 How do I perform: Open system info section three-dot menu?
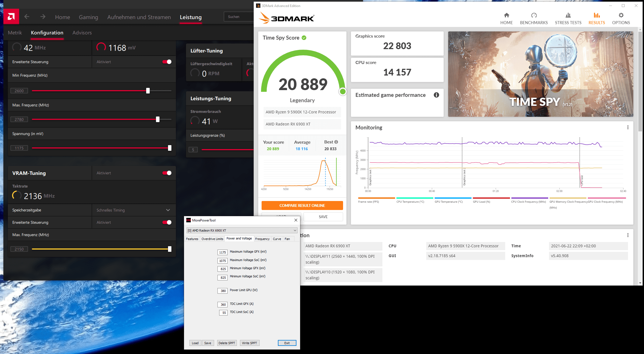click(628, 235)
